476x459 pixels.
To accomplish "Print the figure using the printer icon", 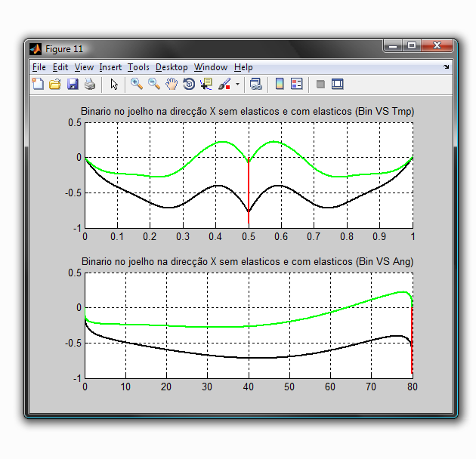I will 90,84.
